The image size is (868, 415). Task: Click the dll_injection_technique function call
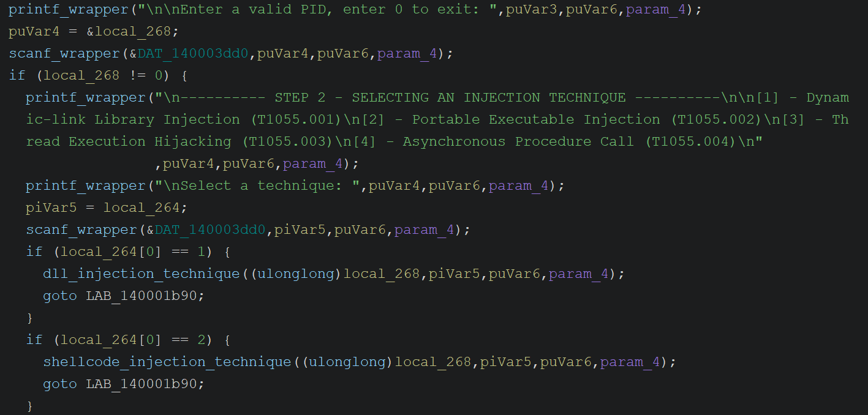(x=141, y=274)
